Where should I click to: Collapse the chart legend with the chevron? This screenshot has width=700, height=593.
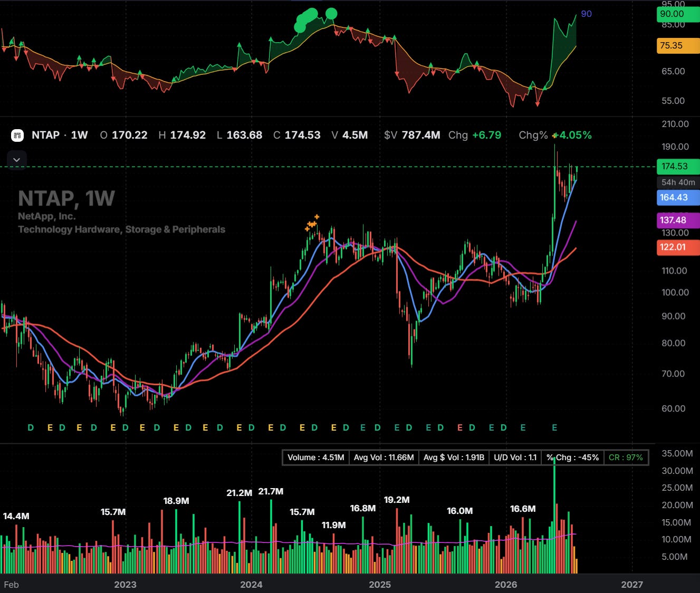coord(17,160)
